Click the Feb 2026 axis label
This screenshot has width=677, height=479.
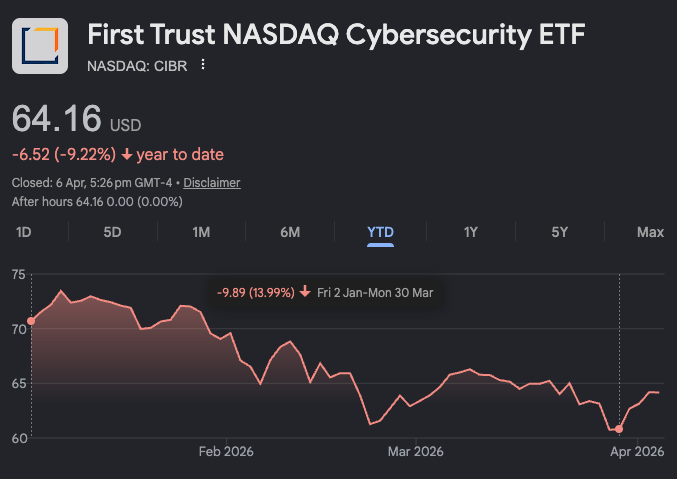pyautogui.click(x=226, y=452)
